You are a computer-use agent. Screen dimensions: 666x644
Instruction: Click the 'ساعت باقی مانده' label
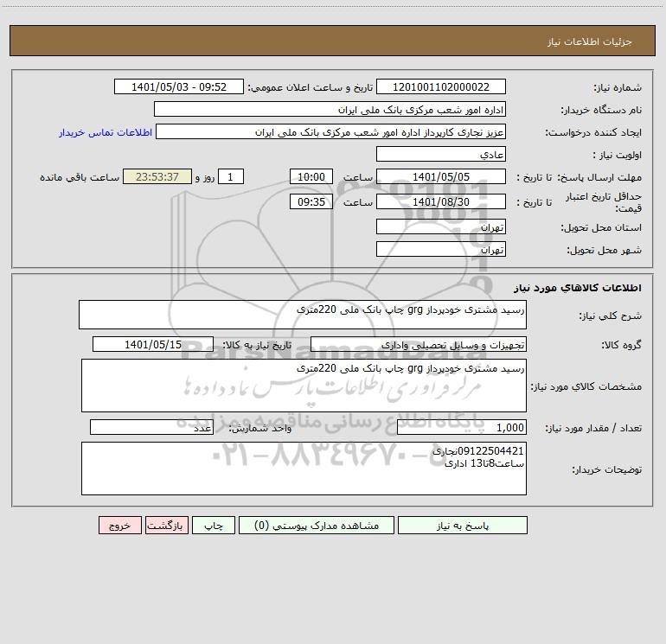80,177
